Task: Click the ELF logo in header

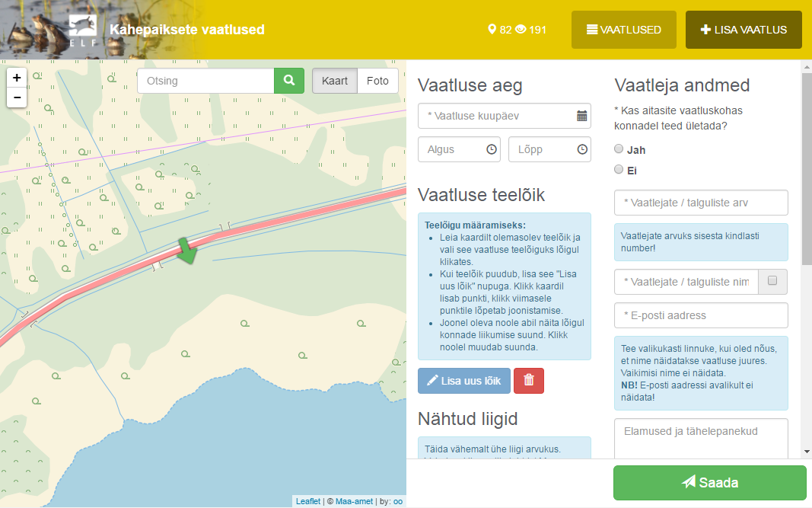Action: click(x=82, y=29)
